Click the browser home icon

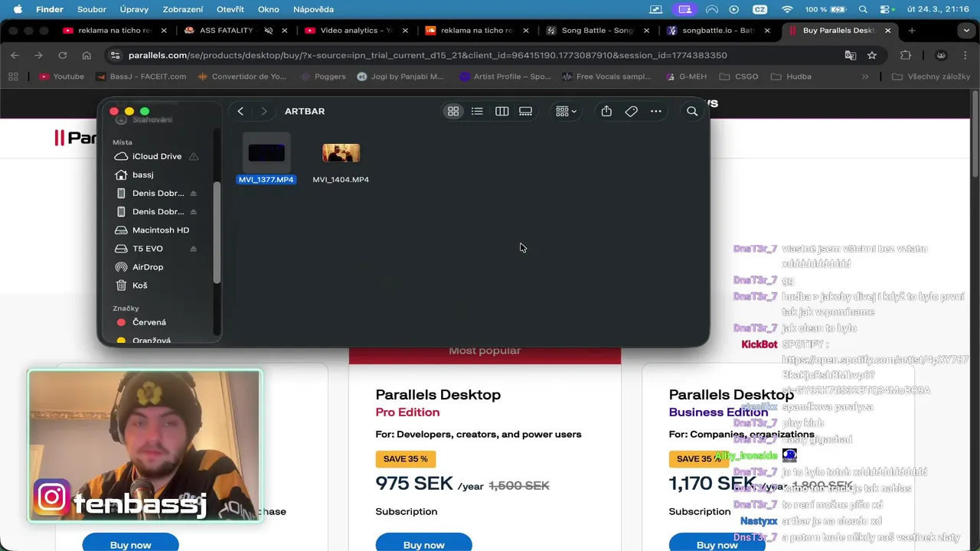click(87, 55)
